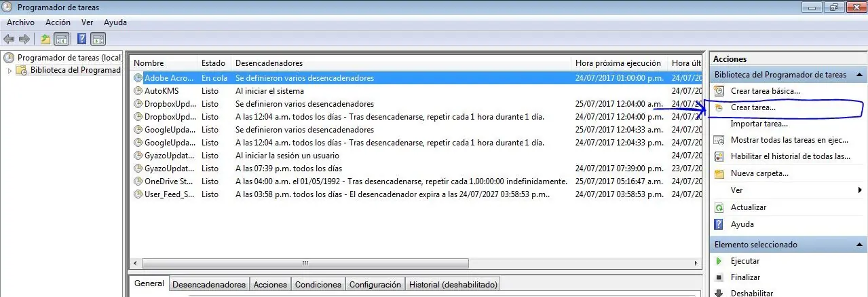Screen dimensions: 868x297
Task: Open the Ver submenu in Acciones pane
Action: pyautogui.click(x=789, y=190)
